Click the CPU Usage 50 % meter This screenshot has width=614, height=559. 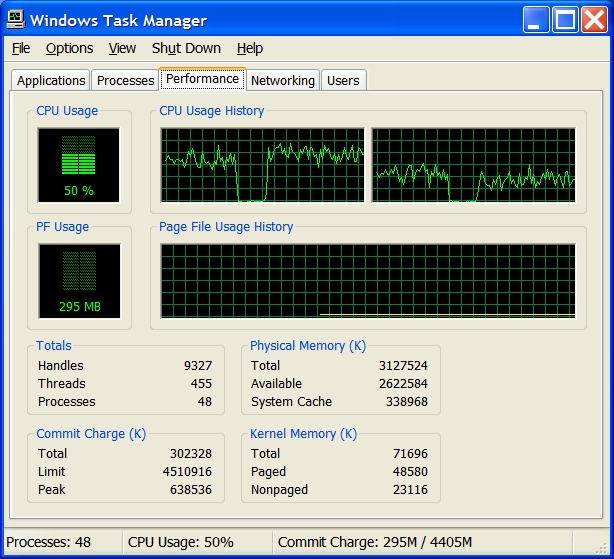coord(79,165)
